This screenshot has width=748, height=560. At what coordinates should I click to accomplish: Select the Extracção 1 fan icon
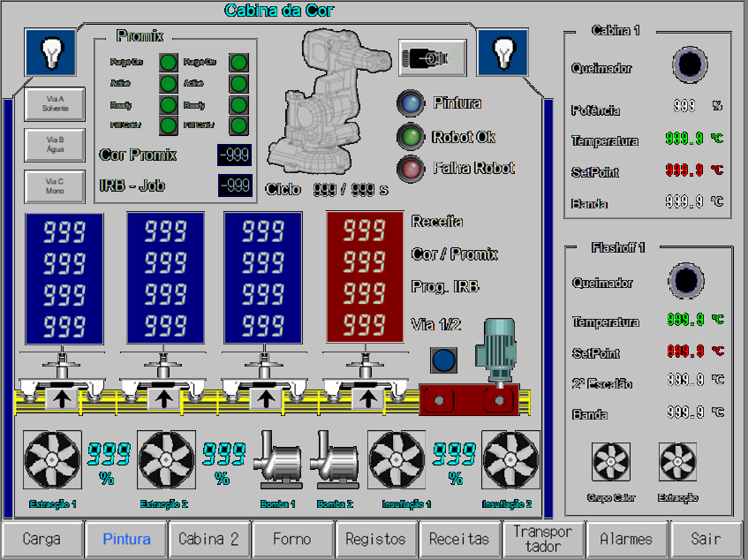click(52, 459)
